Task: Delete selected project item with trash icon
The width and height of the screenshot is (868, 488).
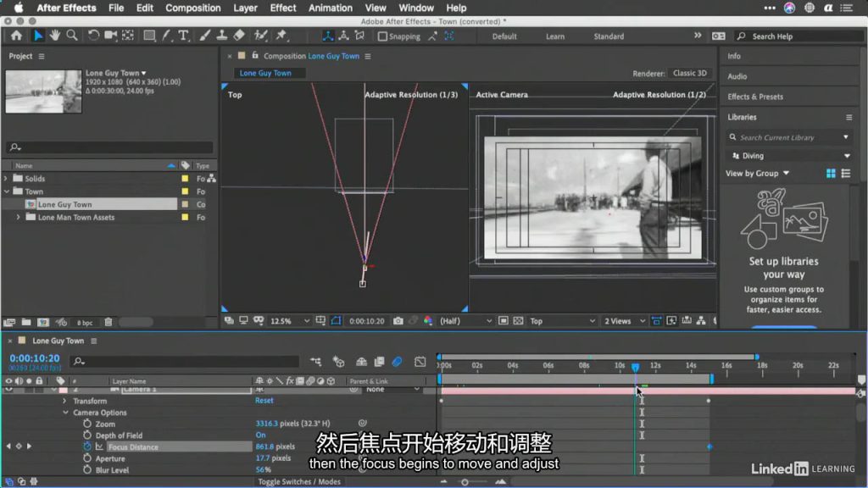Action: [x=108, y=322]
